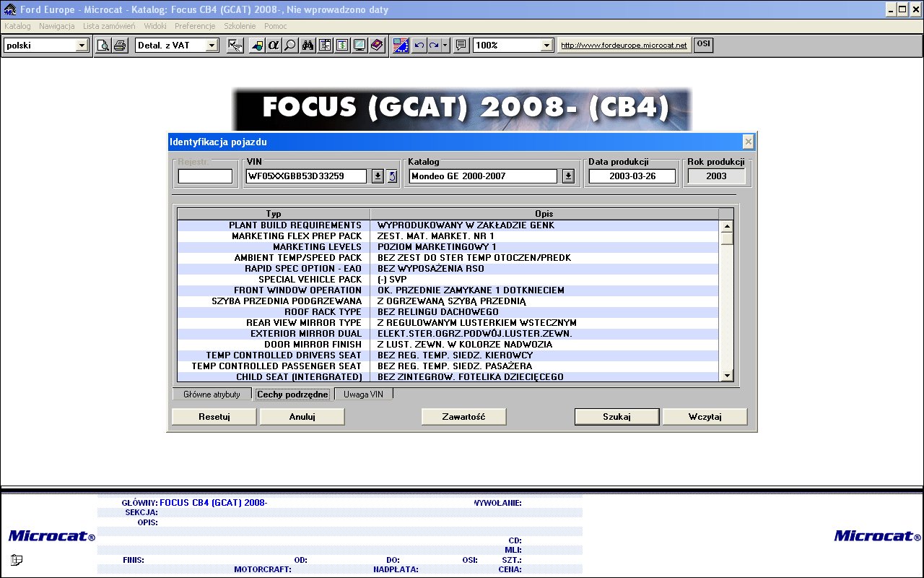
Task: Click the Katalog Mondeo GE 2000-2007 field
Action: 483,176
